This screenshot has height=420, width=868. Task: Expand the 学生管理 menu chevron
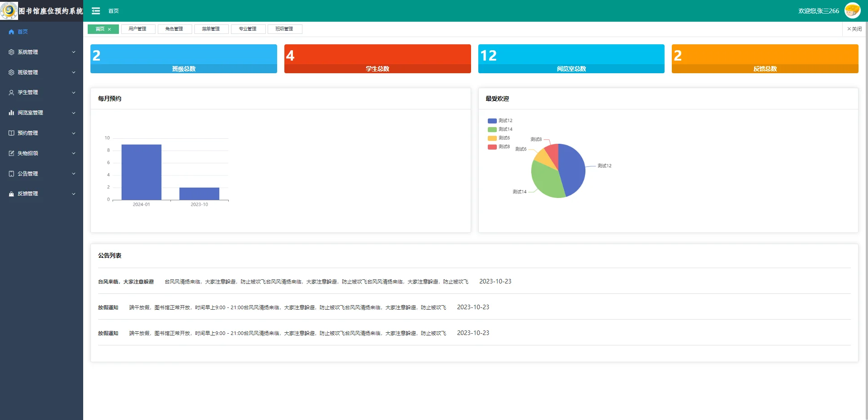[x=74, y=93]
